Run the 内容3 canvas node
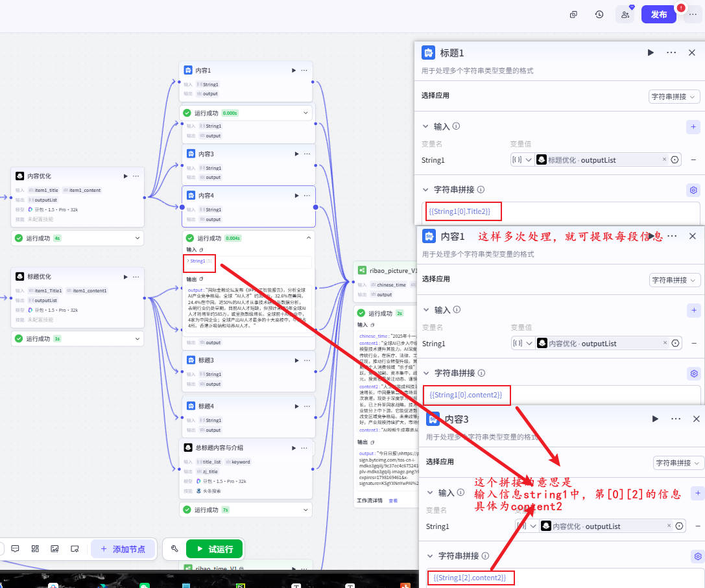Screen dimensions: 705x588 click(x=296, y=154)
